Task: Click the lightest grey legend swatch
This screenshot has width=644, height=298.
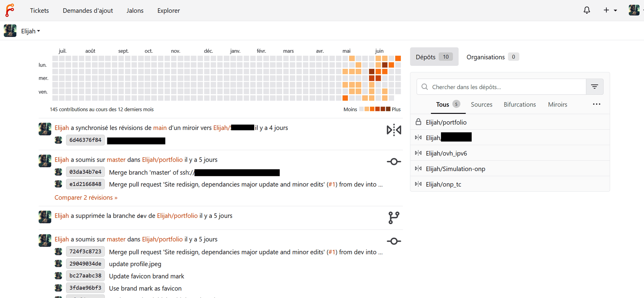Action: 361,109
